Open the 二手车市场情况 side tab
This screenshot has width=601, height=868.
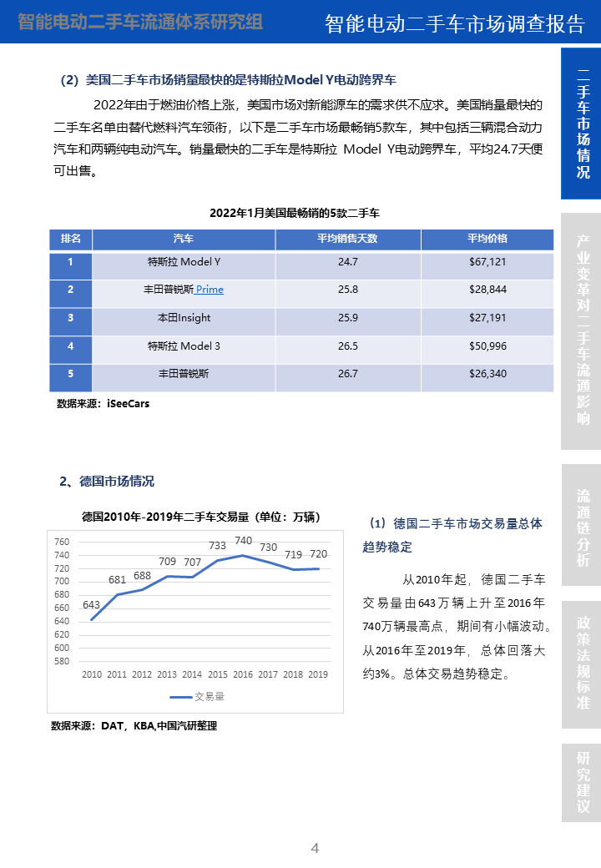tap(581, 124)
